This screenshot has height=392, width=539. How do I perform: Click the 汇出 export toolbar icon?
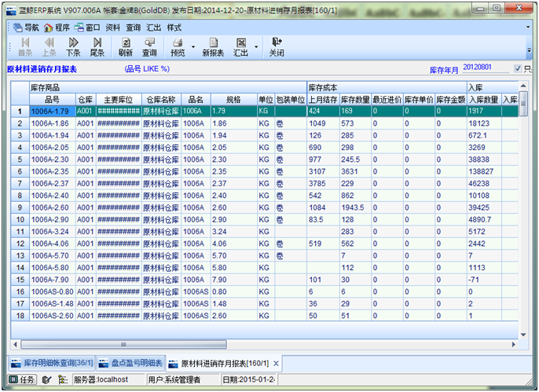click(240, 47)
